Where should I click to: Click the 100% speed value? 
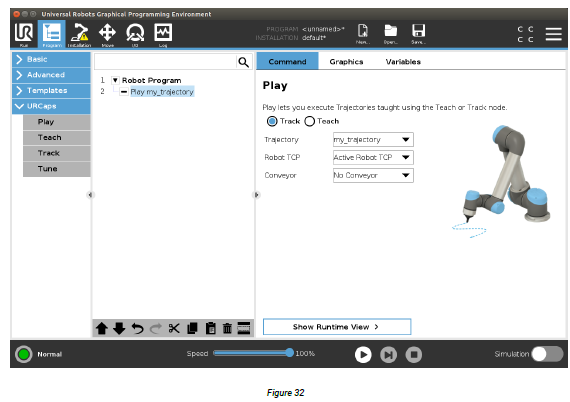click(x=305, y=353)
